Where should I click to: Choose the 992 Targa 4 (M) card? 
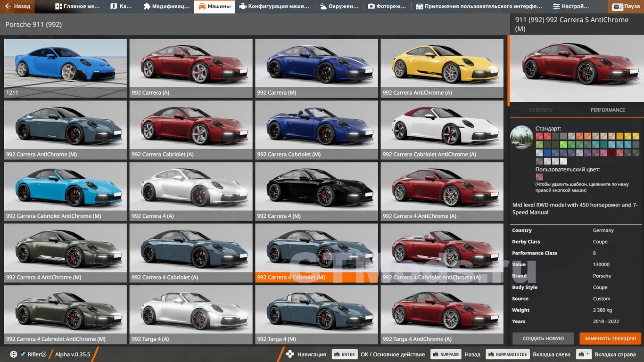pos(316,314)
